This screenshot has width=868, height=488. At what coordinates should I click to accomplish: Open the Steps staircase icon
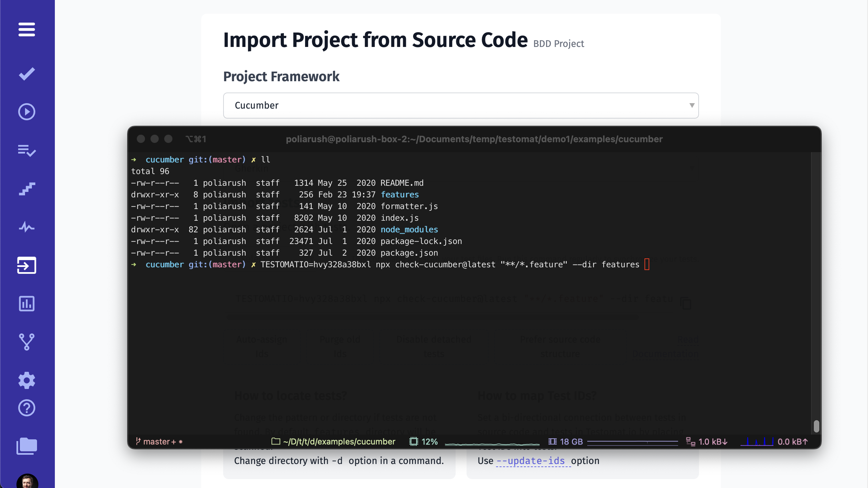click(x=27, y=189)
